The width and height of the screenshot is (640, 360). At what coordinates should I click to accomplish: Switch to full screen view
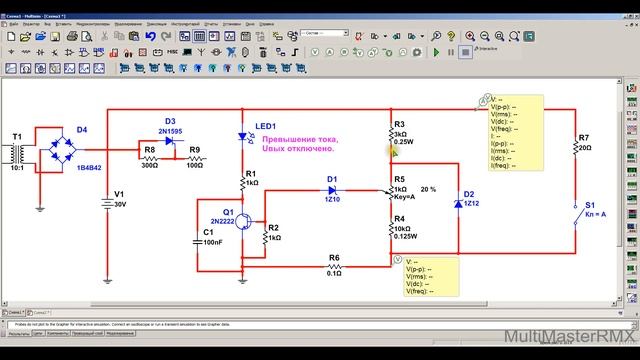[x=529, y=37]
